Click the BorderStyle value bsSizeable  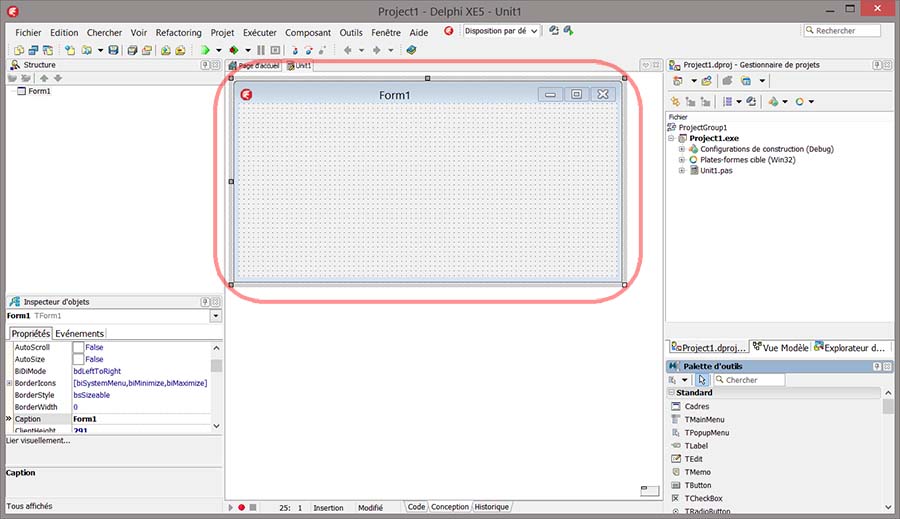91,395
